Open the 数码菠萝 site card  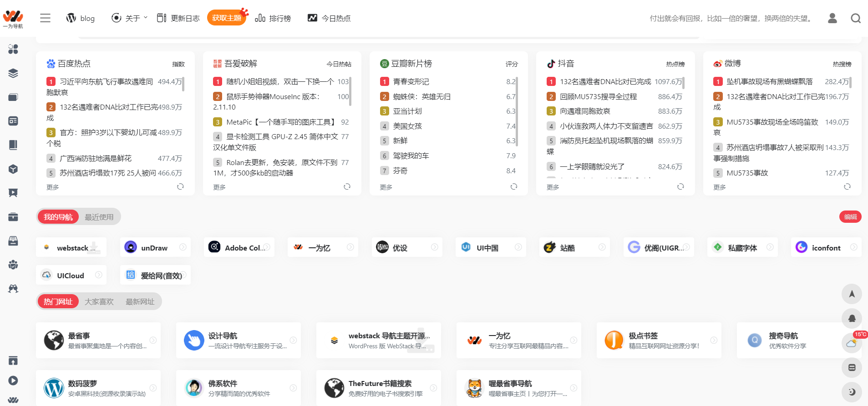[98, 388]
